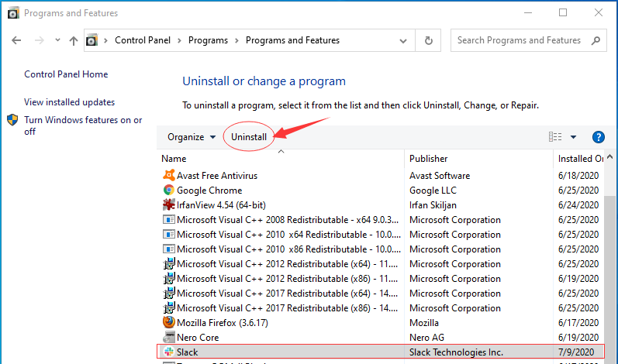The height and width of the screenshot is (364, 618).
Task: Click the Avast Free Antivirus icon
Action: 169,175
